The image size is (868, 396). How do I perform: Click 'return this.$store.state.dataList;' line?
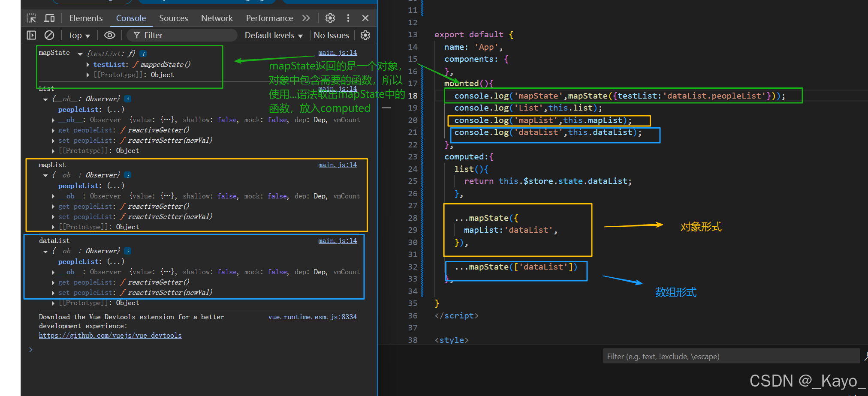[548, 181]
